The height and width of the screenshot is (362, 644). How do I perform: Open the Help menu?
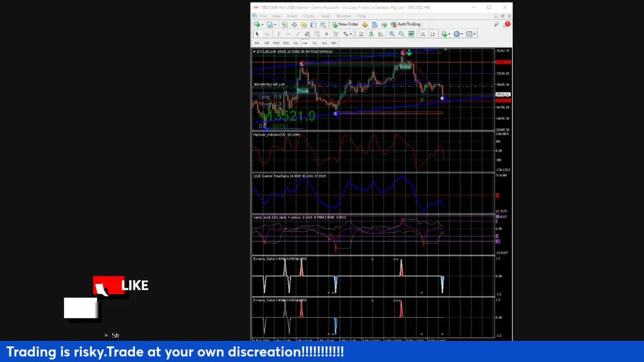coord(361,16)
